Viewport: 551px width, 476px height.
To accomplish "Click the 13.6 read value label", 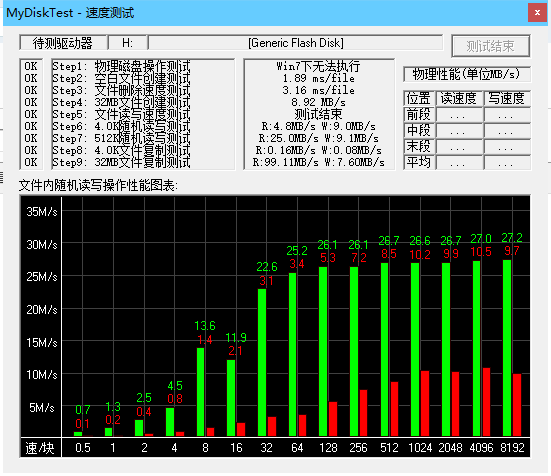I will 205,326.
